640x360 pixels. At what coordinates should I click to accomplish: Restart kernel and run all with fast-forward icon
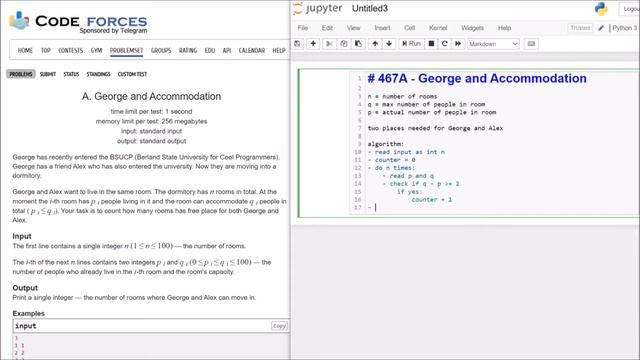coord(458,44)
